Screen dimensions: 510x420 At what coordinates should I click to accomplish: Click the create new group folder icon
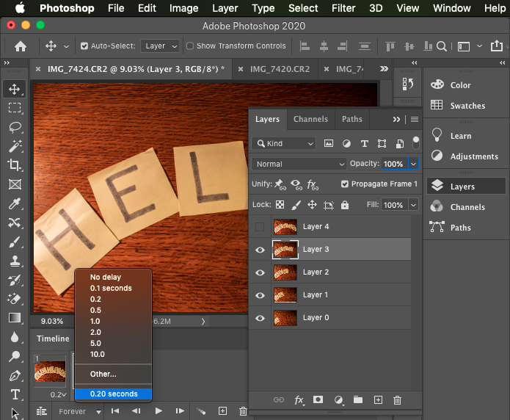coord(358,400)
